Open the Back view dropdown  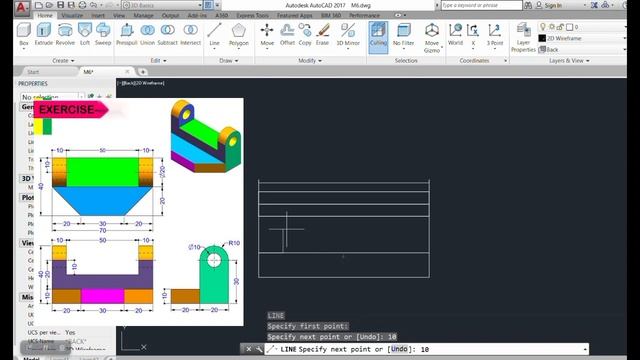[x=582, y=49]
